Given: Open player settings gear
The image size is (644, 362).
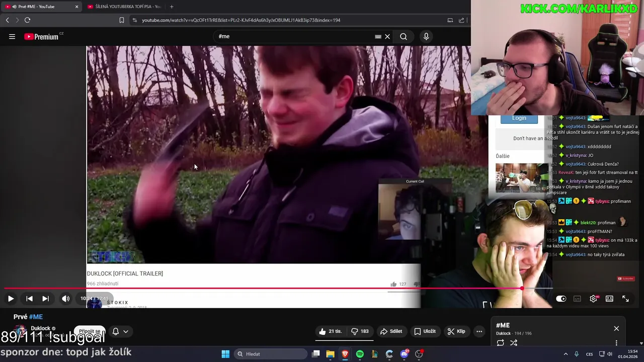Looking at the screenshot, I should (594, 299).
